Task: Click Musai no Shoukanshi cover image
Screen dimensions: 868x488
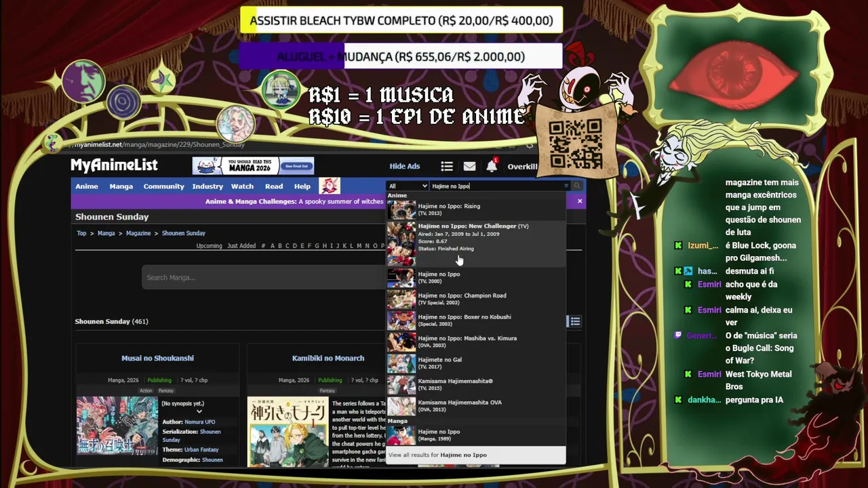Action: [x=117, y=427]
